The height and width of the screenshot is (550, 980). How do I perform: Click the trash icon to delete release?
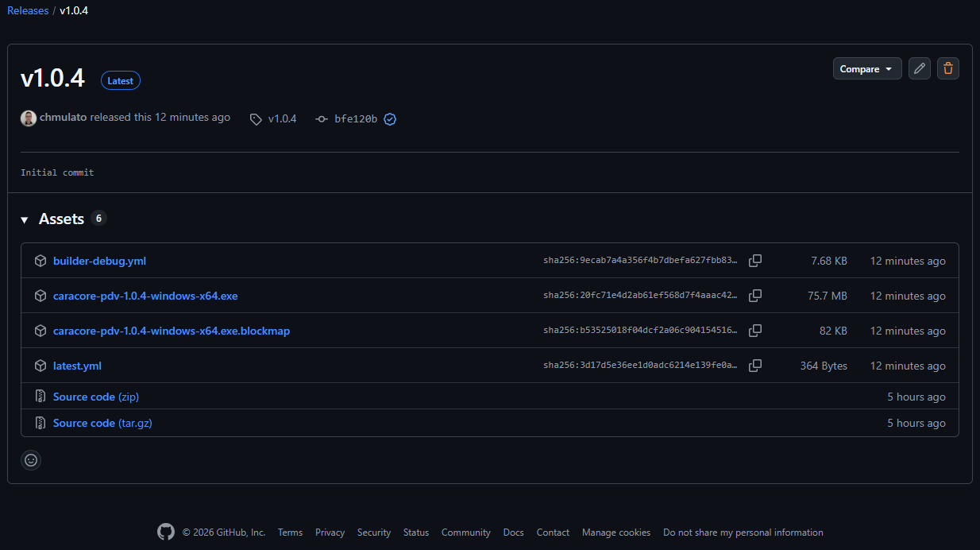click(x=947, y=68)
